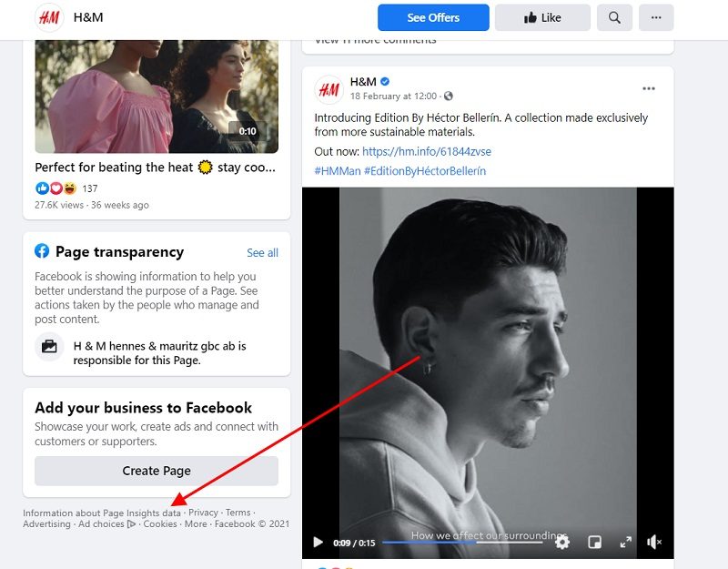Unmute the video with speaker icon

pyautogui.click(x=653, y=542)
